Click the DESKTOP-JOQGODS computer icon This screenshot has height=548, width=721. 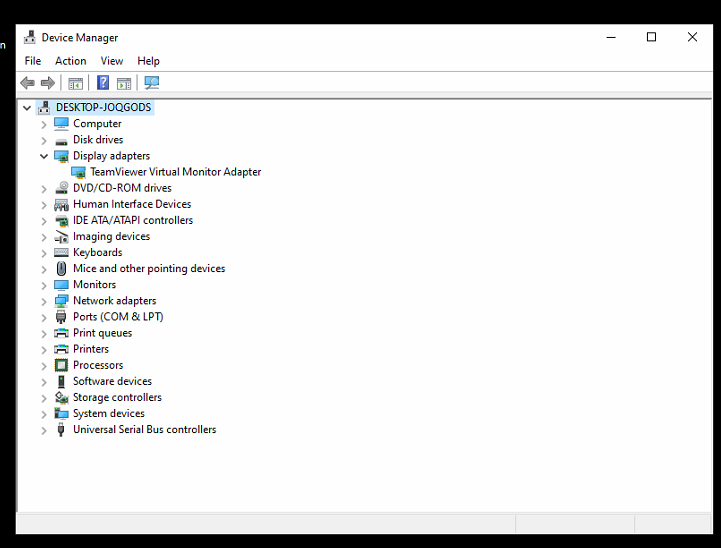click(44, 108)
